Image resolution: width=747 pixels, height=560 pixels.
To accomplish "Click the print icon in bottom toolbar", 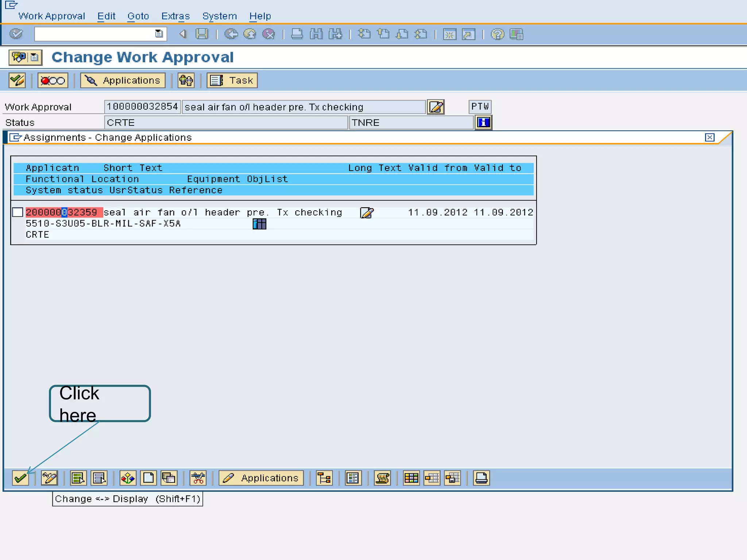I will pyautogui.click(x=481, y=478).
